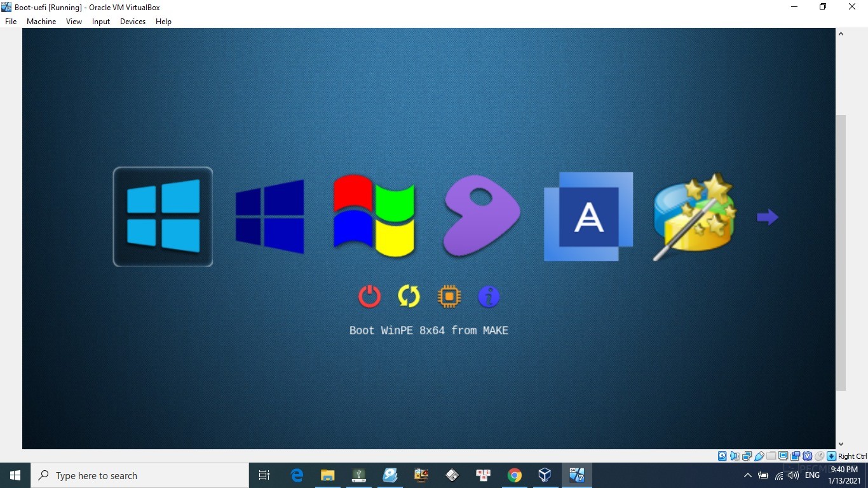The width and height of the screenshot is (868, 488).
Task: Click the mouse integration status icon
Action: coord(819,456)
